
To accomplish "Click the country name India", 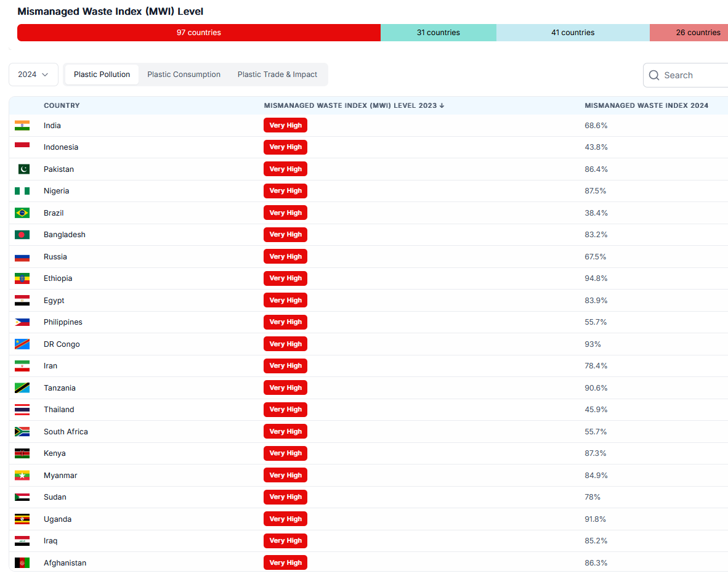I will click(52, 126).
